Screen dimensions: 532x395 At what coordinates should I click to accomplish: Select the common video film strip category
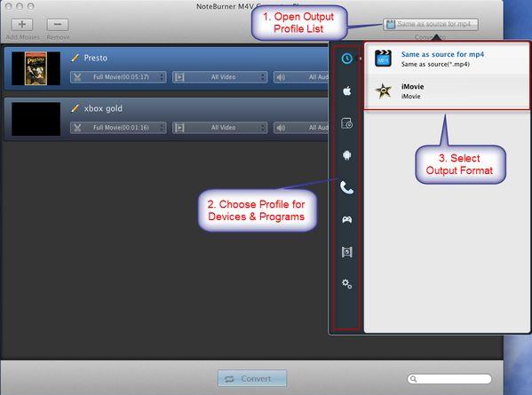(x=346, y=252)
